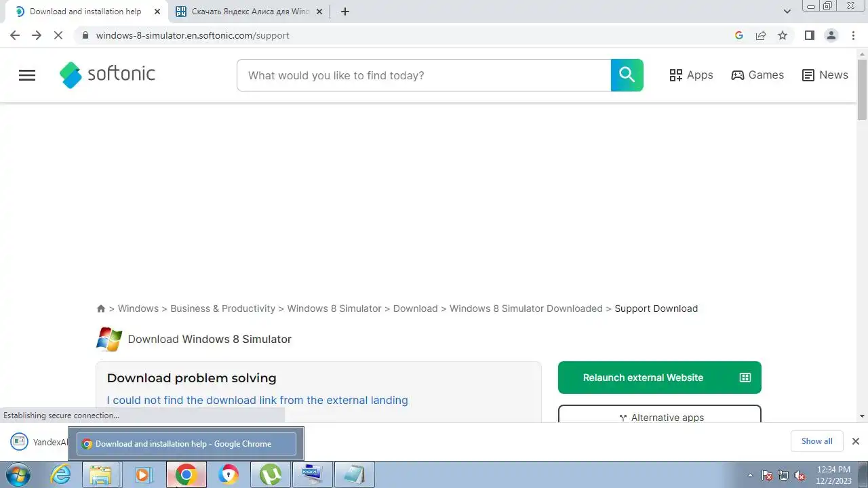This screenshot has width=868, height=488.
Task: Click the magnifier search button
Action: [627, 75]
